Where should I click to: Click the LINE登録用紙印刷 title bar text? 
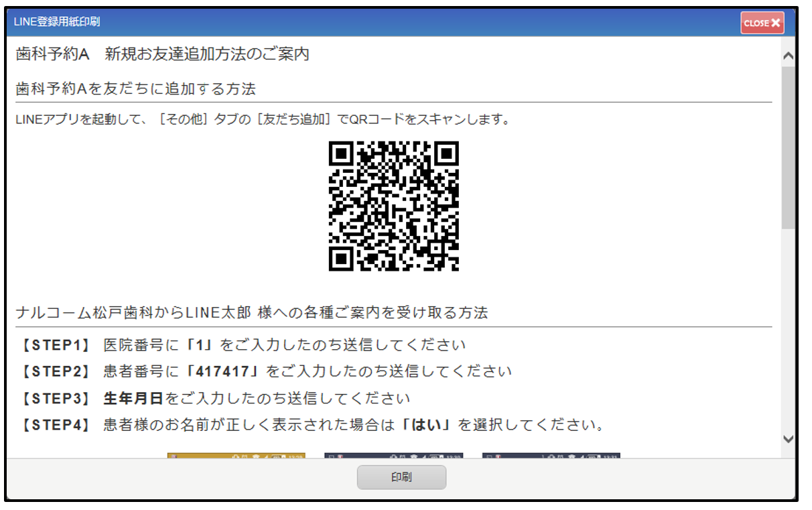(57, 22)
